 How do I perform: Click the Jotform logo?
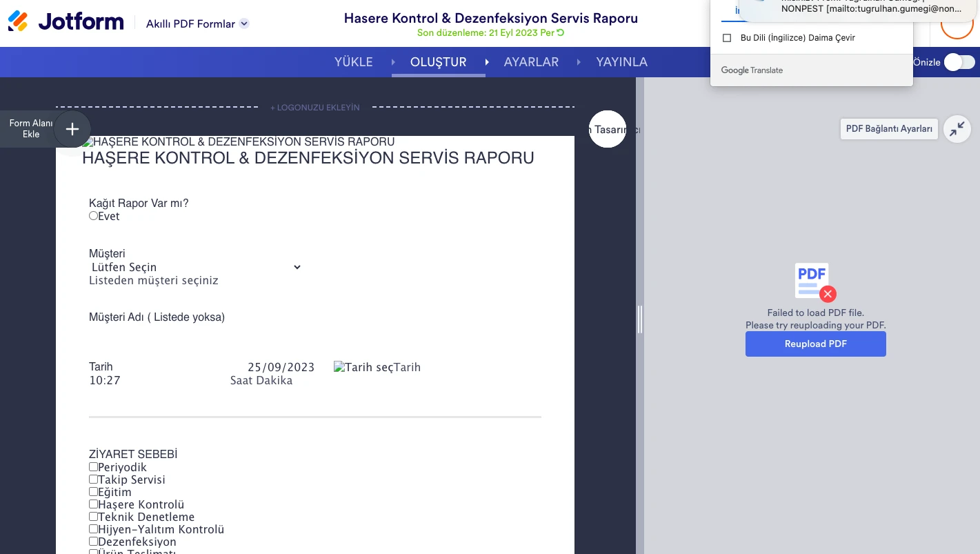[x=66, y=21]
